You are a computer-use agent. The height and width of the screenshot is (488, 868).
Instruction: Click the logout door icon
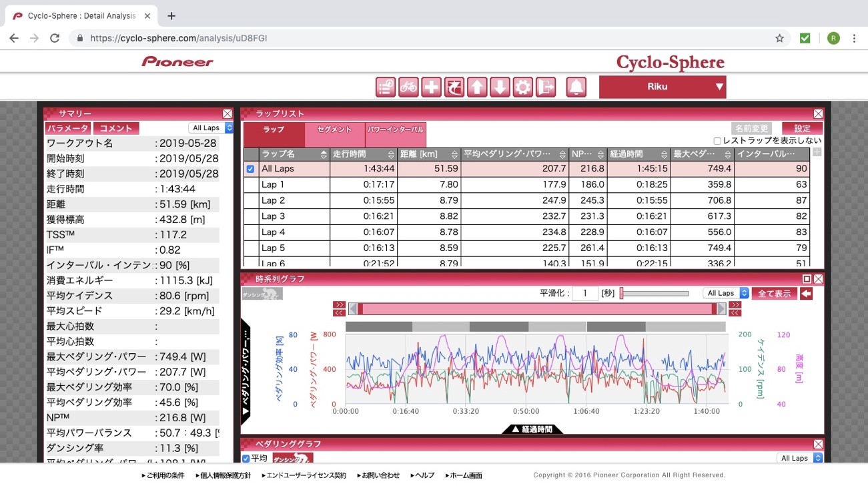546,87
